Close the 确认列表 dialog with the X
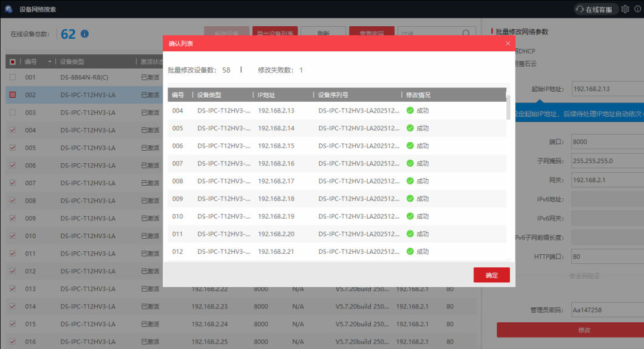The image size is (644, 349). coord(508,43)
